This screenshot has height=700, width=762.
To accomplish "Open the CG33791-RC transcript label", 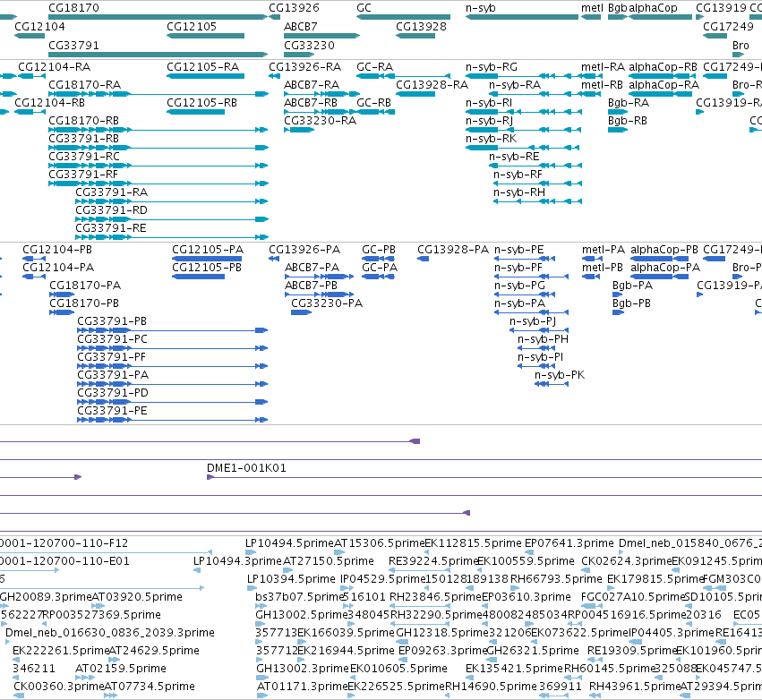I will pyautogui.click(x=84, y=157).
